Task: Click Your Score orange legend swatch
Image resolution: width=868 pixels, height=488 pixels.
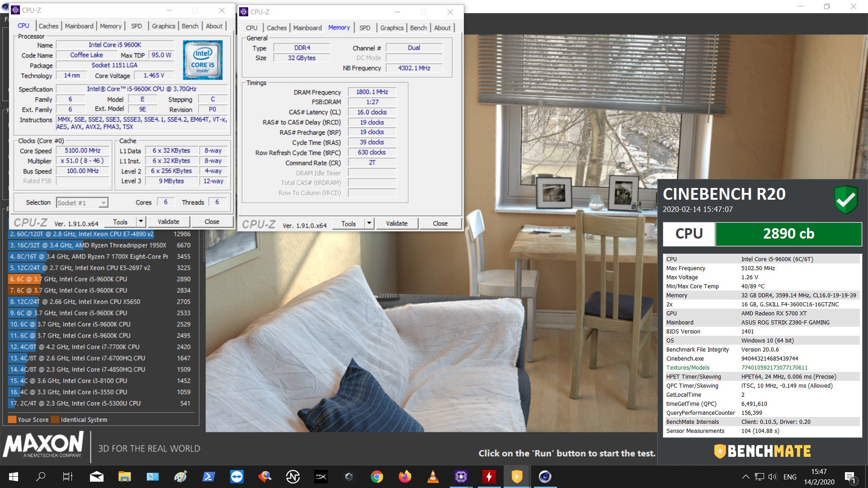Action: 12,419
